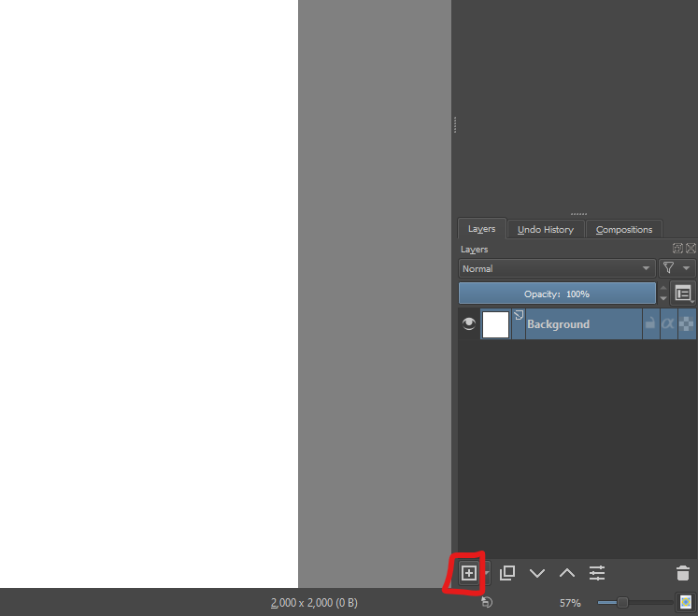Toggle alpha lock on Background layer
The width and height of the screenshot is (698, 616).
(668, 323)
